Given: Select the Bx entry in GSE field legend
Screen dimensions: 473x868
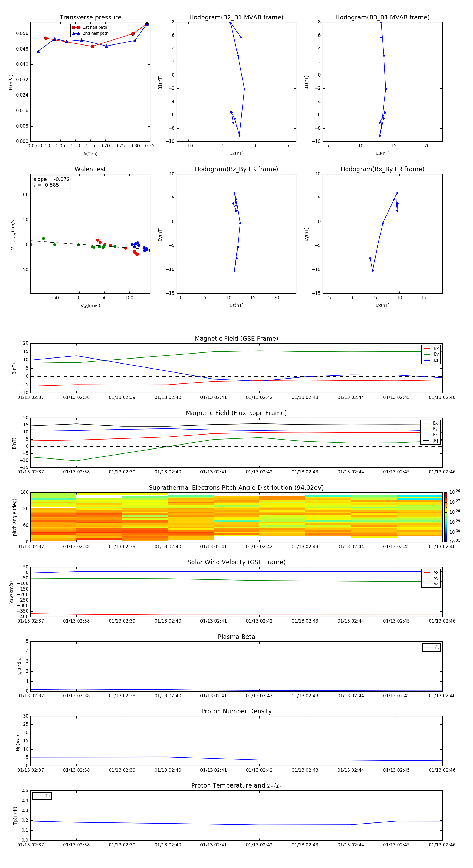Looking at the screenshot, I should coord(431,349).
